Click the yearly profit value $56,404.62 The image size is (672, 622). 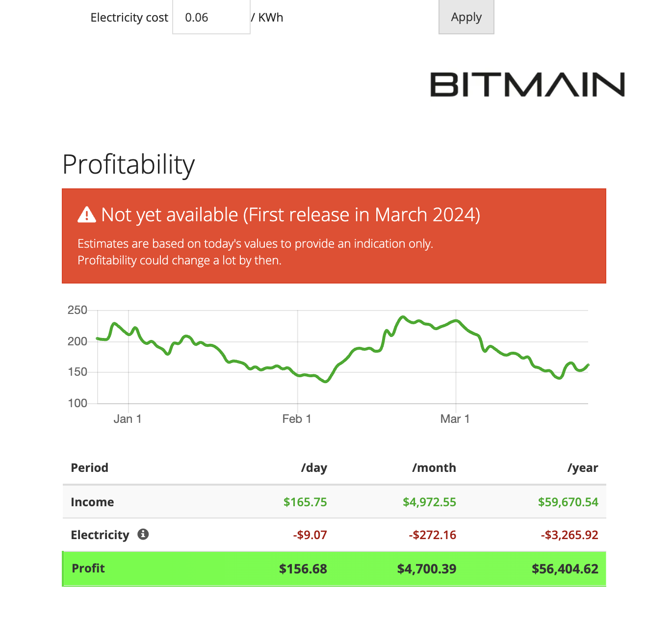tap(565, 569)
